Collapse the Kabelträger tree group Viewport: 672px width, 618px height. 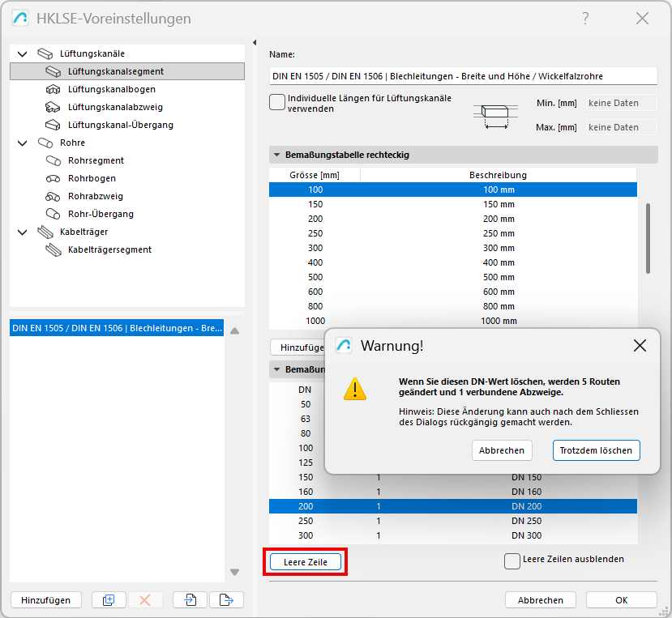(22, 232)
